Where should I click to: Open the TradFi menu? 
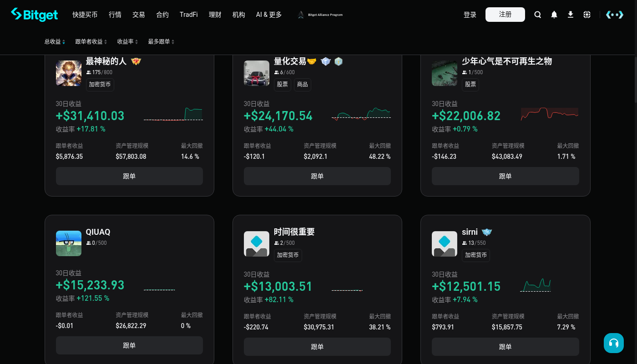click(189, 15)
